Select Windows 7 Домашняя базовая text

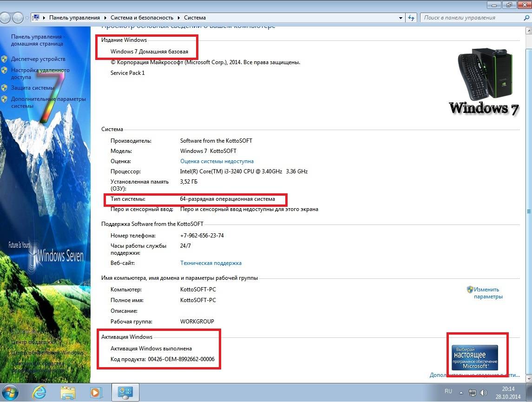pyautogui.click(x=149, y=52)
